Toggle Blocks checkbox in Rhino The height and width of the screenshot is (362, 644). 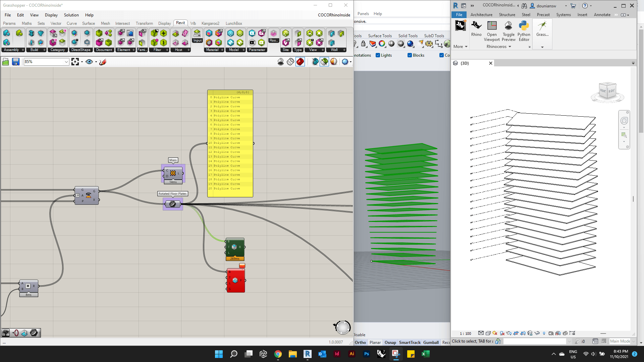click(x=410, y=55)
